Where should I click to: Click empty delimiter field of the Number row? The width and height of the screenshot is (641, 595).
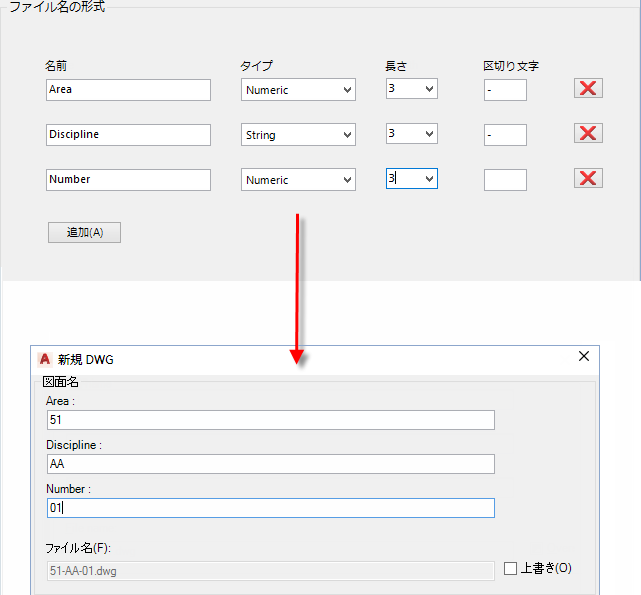505,180
